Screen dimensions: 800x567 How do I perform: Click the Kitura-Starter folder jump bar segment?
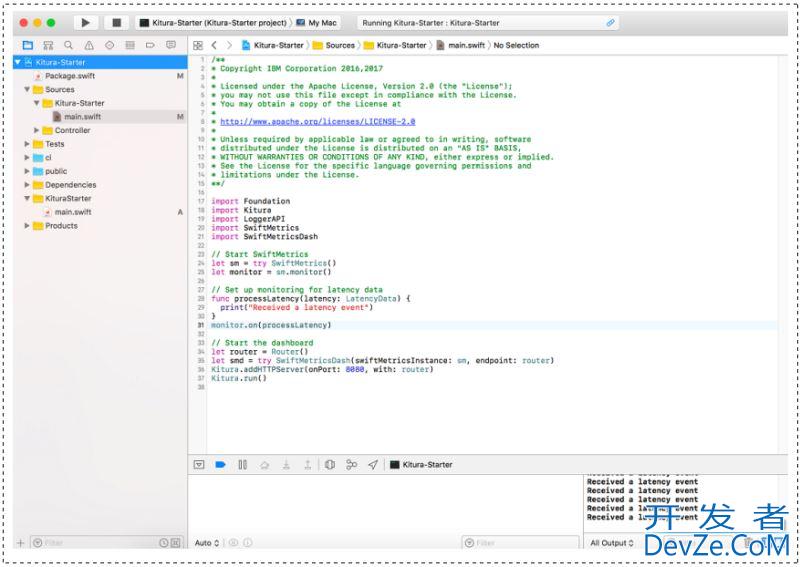pyautogui.click(x=395, y=45)
